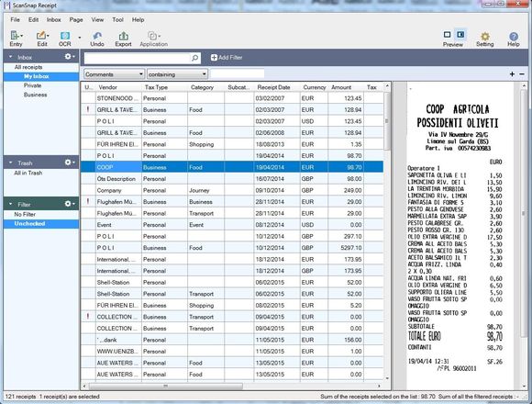Switch to single-pane Preview layout icon

coord(448,35)
